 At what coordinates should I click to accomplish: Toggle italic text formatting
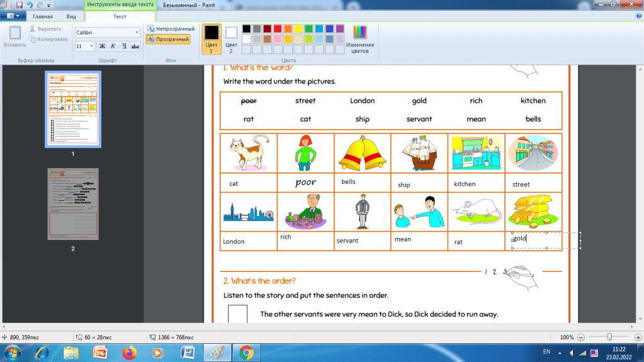113,46
